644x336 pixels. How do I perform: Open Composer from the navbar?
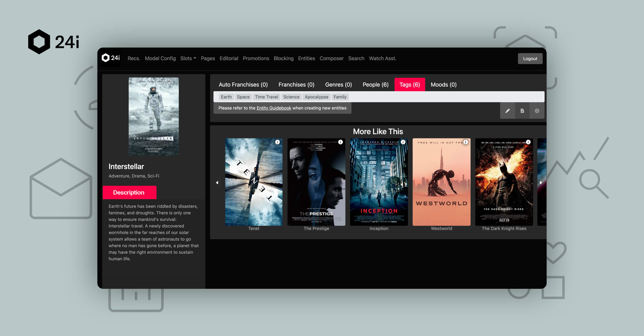tap(331, 58)
